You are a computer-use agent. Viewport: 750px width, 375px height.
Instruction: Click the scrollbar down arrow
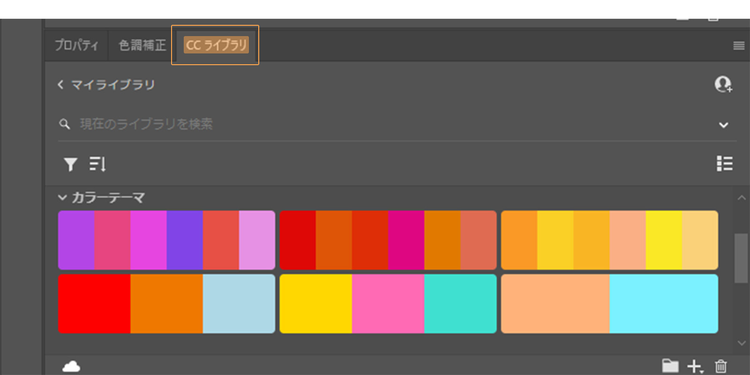click(x=741, y=343)
